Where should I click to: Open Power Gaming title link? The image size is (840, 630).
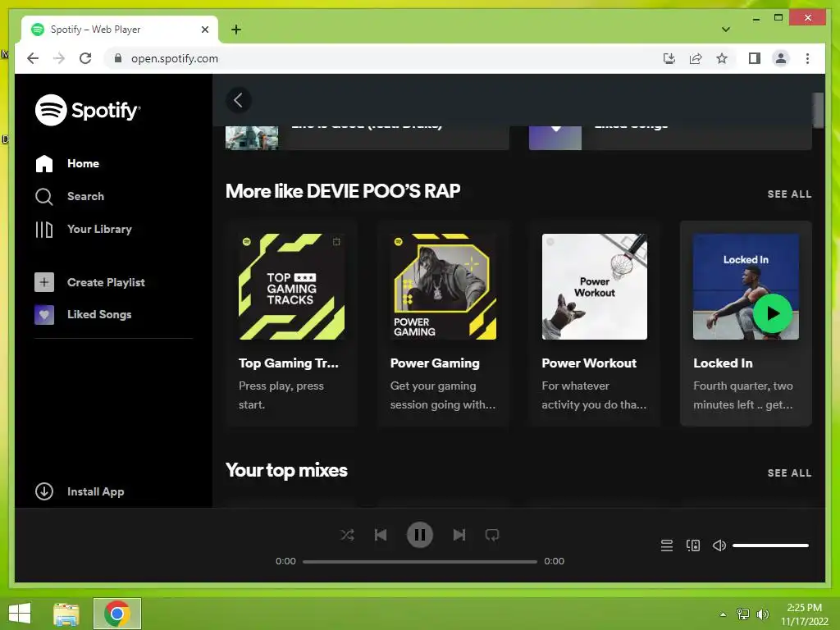[x=435, y=363]
